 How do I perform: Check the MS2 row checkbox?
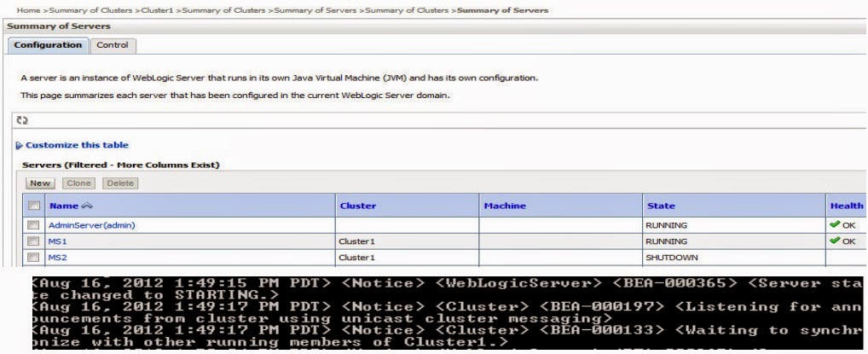coord(34,257)
